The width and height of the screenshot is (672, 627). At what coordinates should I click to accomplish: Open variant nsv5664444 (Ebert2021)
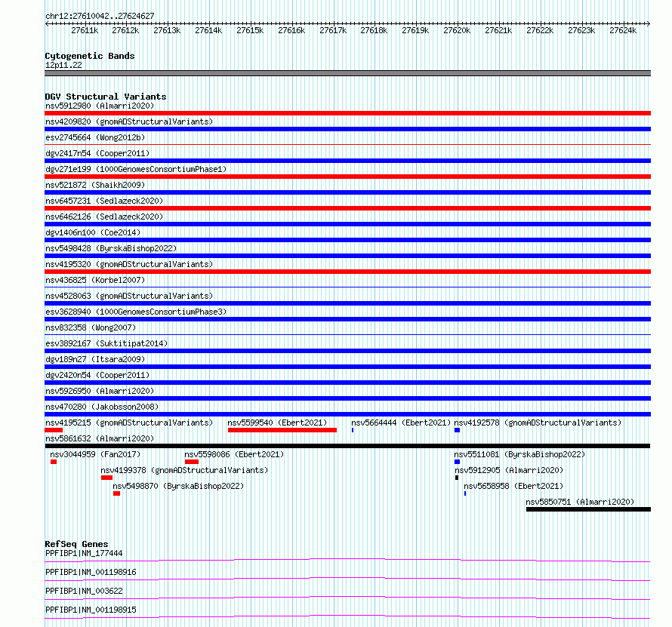point(401,423)
